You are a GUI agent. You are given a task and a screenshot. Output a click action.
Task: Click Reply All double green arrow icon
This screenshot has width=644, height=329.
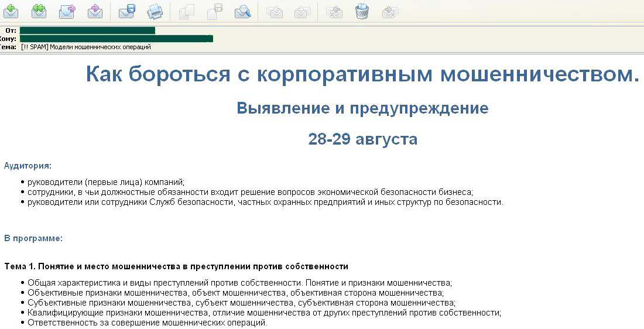(39, 11)
